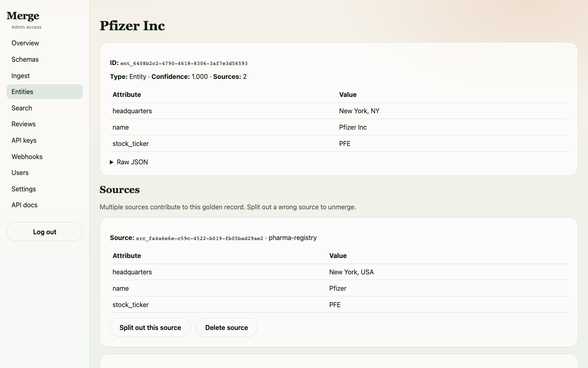The image size is (588, 368).
Task: Click the source stock_ticker value PFE
Action: 335,305
